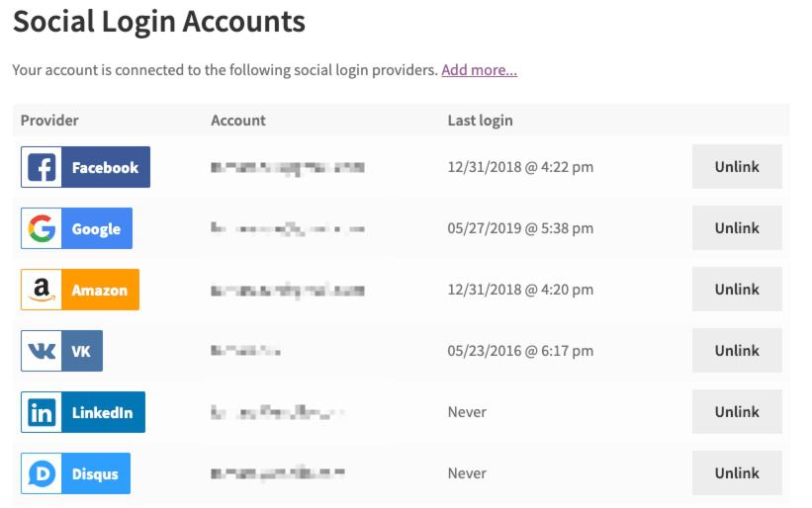Click the Disqus logo icon

42,474
